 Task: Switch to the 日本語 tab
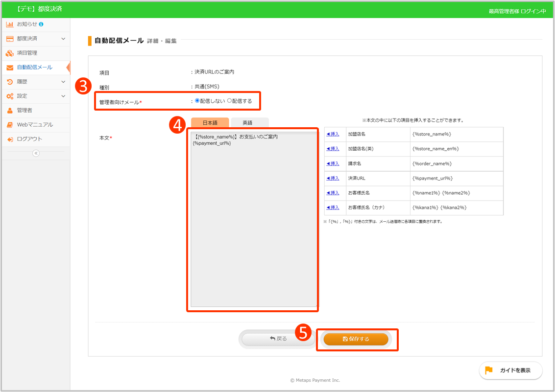(x=210, y=123)
